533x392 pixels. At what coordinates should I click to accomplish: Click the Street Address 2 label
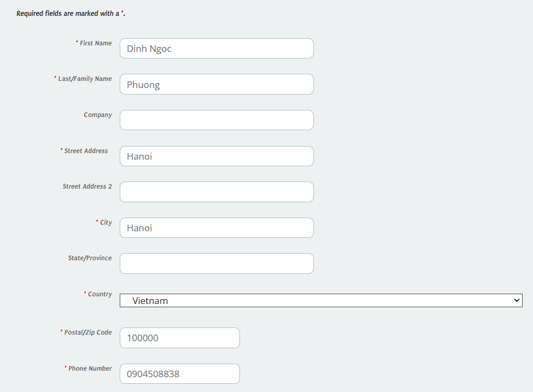click(x=87, y=186)
